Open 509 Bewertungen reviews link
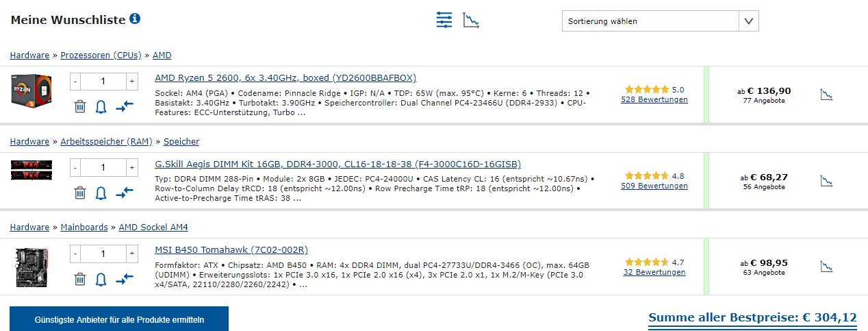 pos(654,186)
